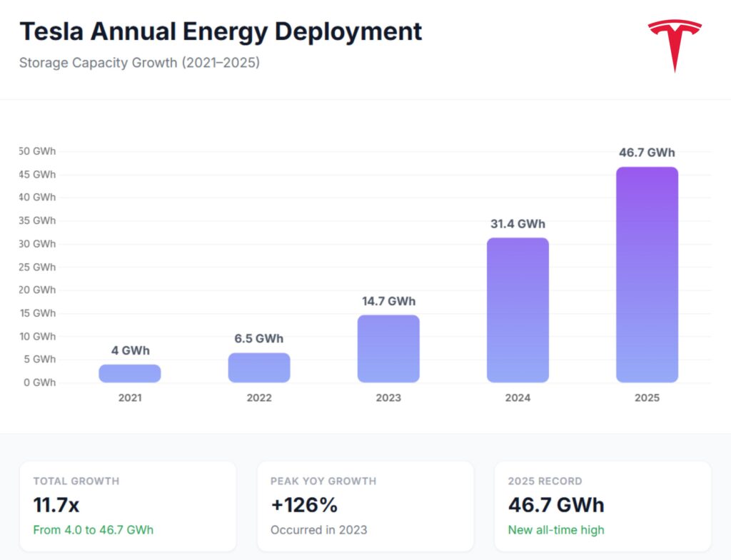Select the 2022 deployment bar
731x560 pixels.
click(x=259, y=367)
